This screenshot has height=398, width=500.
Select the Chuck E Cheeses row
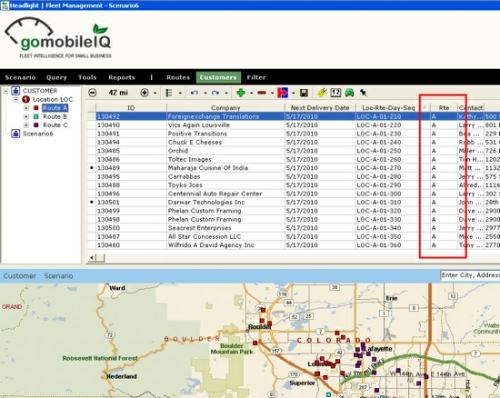[x=294, y=142]
